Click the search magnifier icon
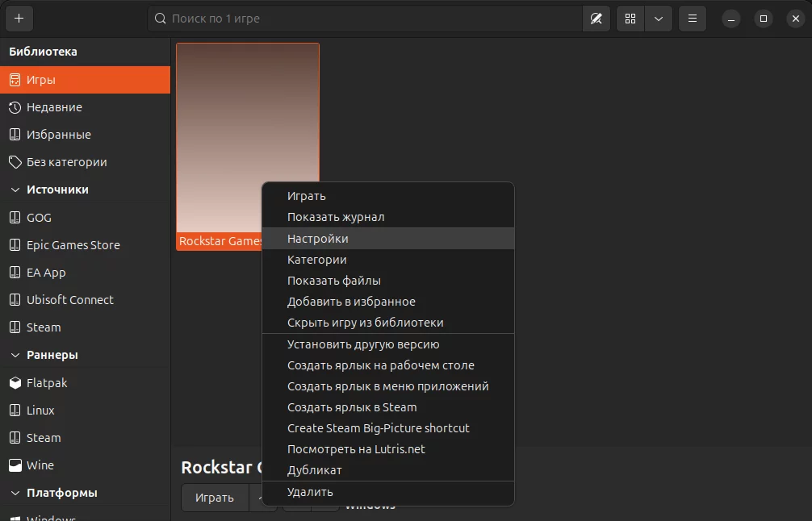Image resolution: width=812 pixels, height=521 pixels. 161,19
